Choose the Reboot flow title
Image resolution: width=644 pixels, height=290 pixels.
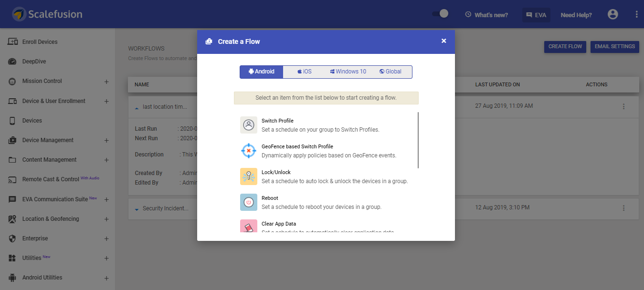click(x=270, y=198)
